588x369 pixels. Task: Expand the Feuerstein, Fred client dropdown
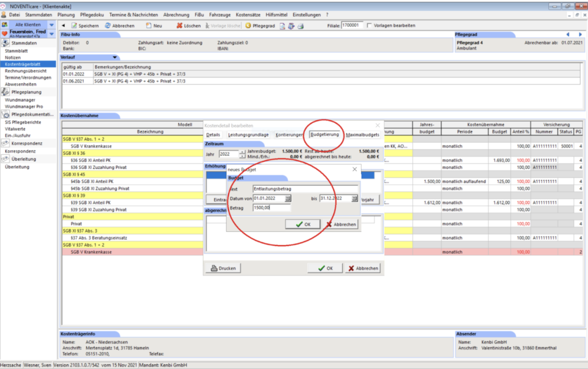pos(52,34)
